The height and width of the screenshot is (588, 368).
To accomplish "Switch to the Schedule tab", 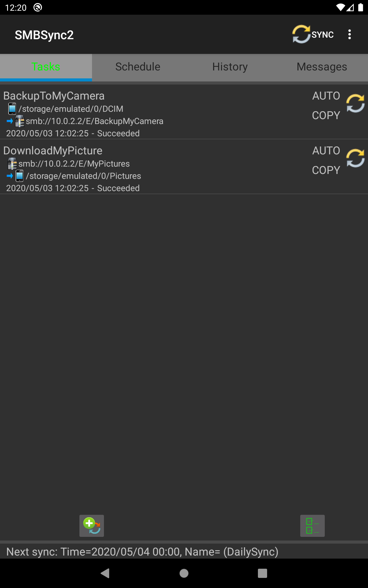I will [x=138, y=67].
